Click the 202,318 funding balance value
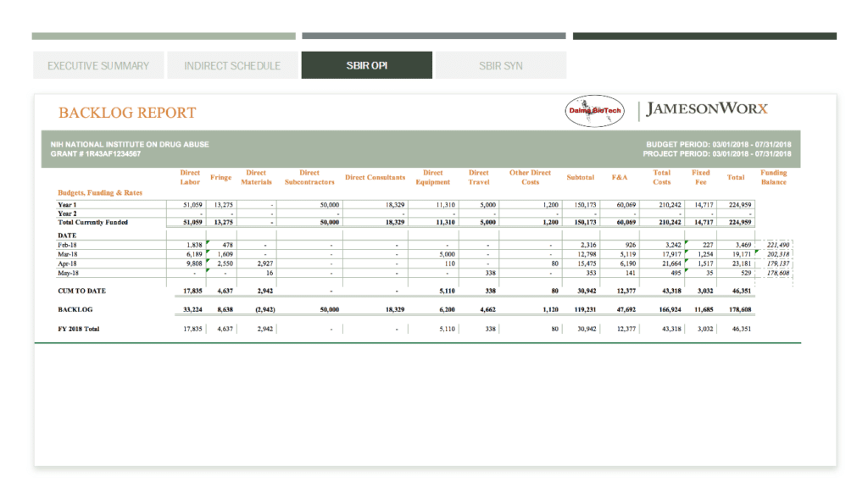 click(778, 254)
